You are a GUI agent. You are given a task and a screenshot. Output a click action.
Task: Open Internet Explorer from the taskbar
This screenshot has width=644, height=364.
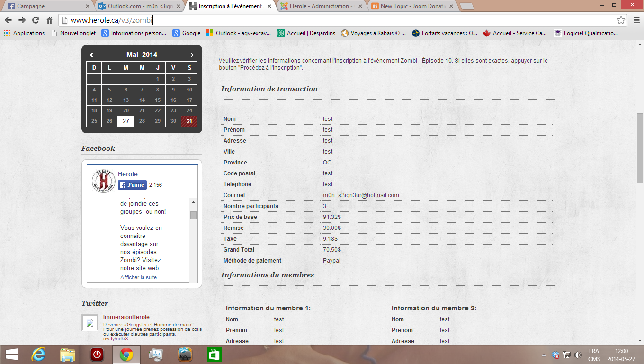[x=38, y=355]
